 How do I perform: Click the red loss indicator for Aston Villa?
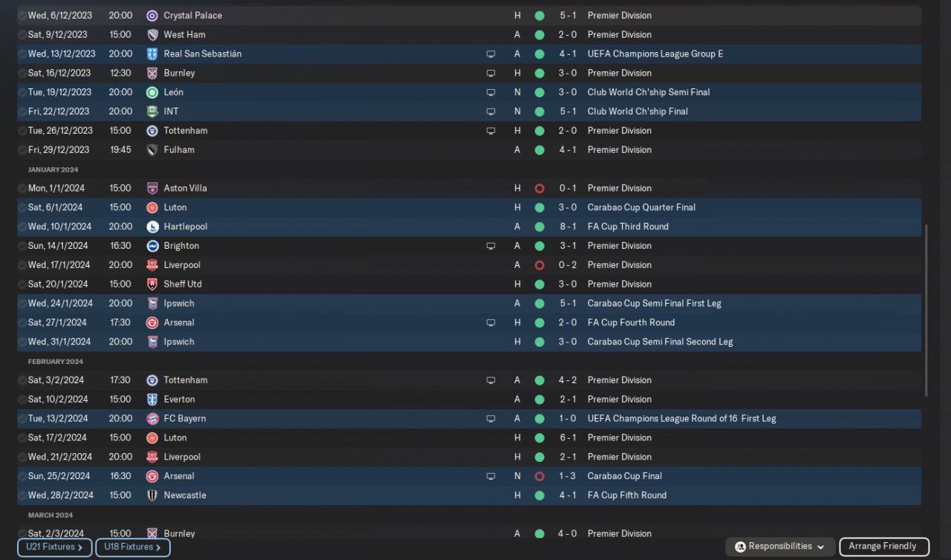(539, 188)
